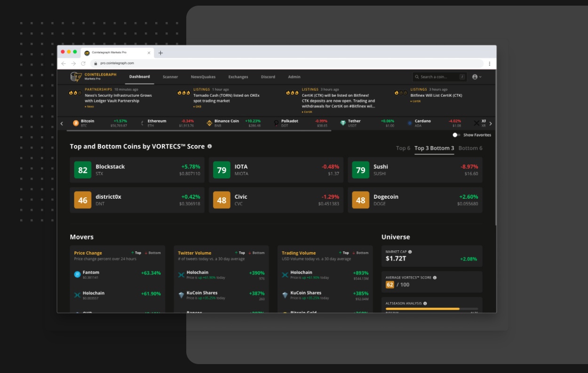Switch to the Top 6 view tab
Image resolution: width=588 pixels, height=373 pixels.
[x=403, y=148]
